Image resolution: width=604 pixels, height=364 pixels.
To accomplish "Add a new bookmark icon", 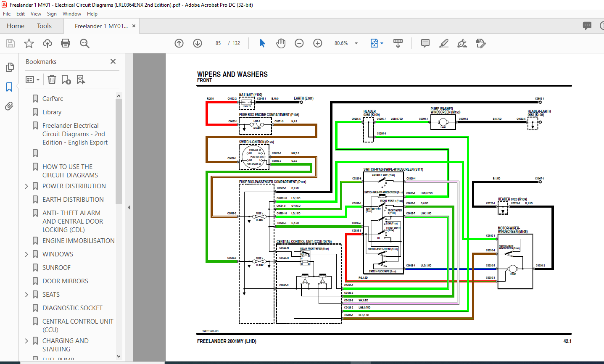I will (x=66, y=79).
